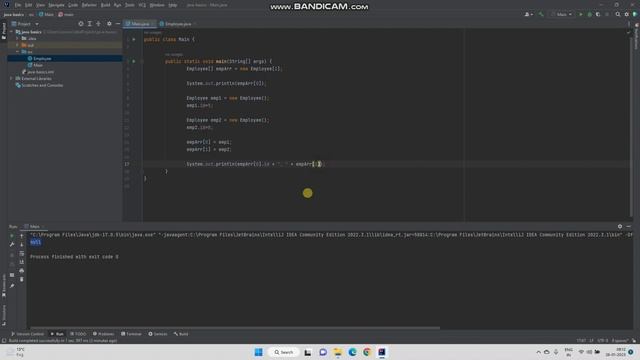640x360 pixels.
Task: Click the Debug bug icon in toolbar
Action: tap(589, 14)
